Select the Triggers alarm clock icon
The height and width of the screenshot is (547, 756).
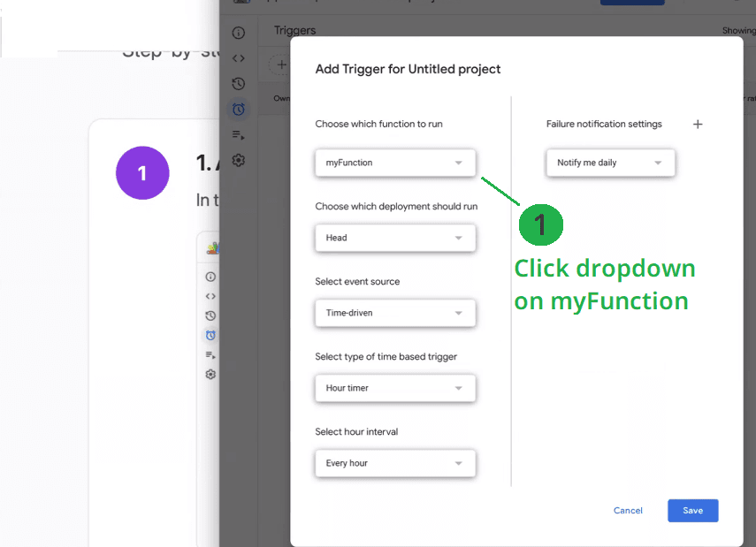237,109
